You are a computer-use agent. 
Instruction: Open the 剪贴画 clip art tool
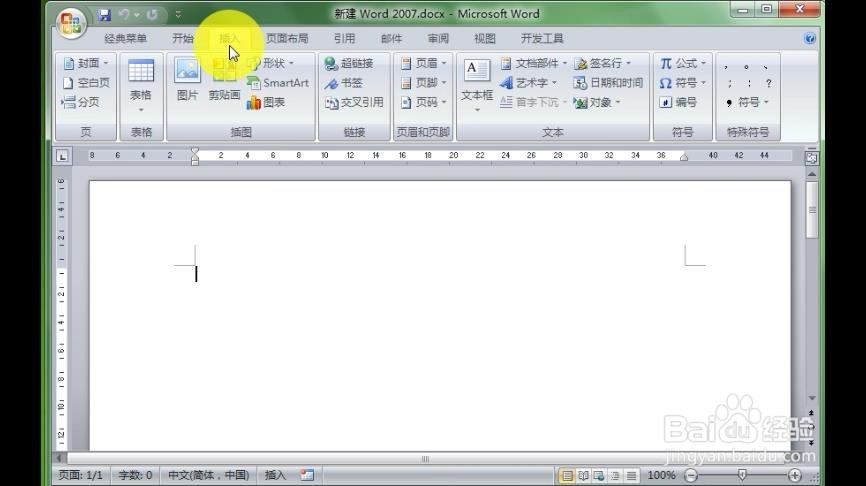(224, 80)
